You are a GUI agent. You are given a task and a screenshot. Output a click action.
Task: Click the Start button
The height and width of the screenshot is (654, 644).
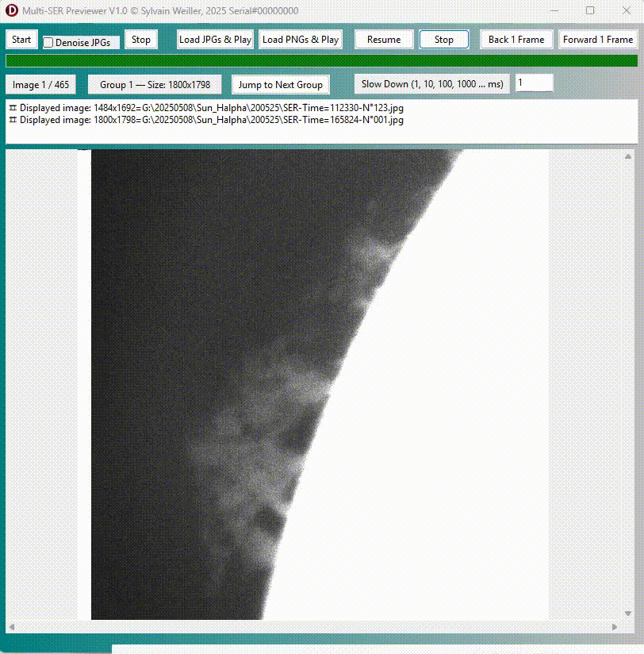[x=21, y=40]
